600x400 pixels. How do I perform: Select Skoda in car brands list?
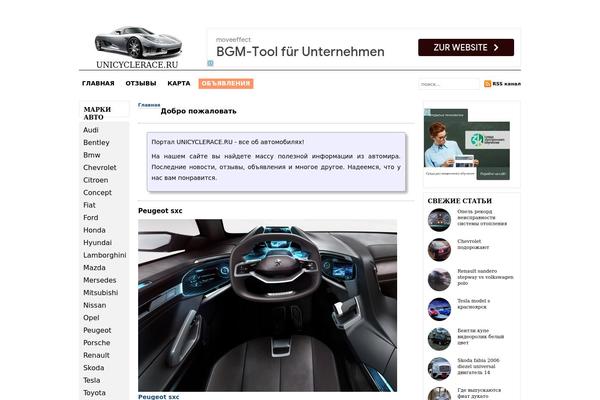[94, 367]
